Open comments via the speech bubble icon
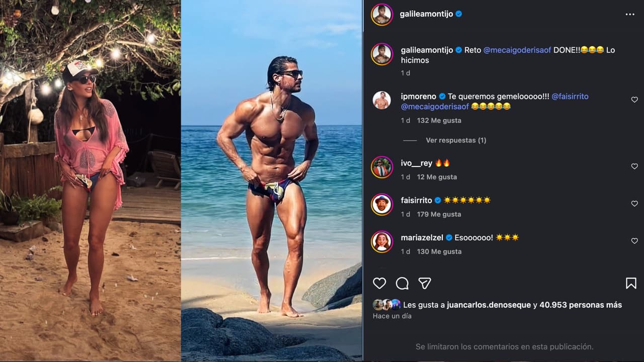 pos(402,283)
